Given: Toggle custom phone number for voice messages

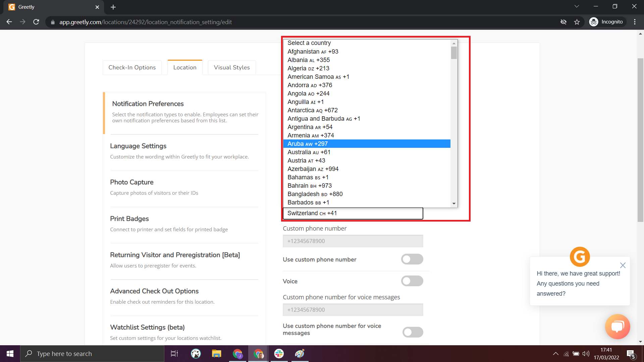Looking at the screenshot, I should click(x=413, y=332).
